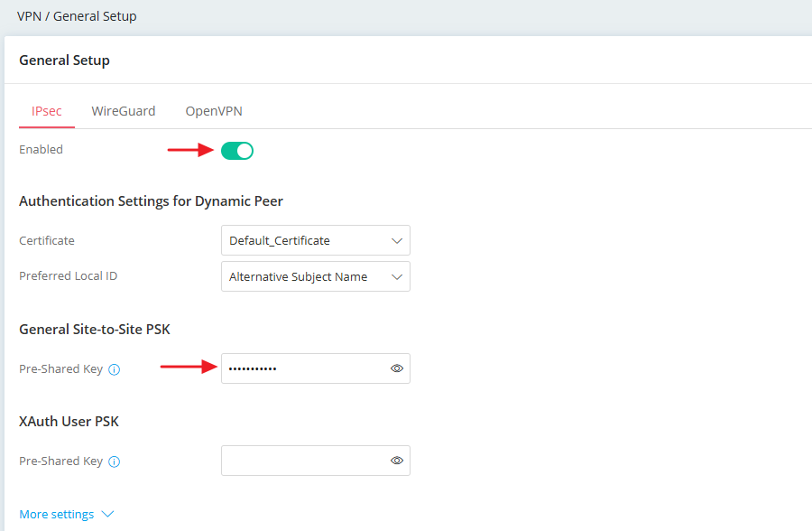
Task: Show the XAuth User pre-shared key
Action: pos(396,461)
